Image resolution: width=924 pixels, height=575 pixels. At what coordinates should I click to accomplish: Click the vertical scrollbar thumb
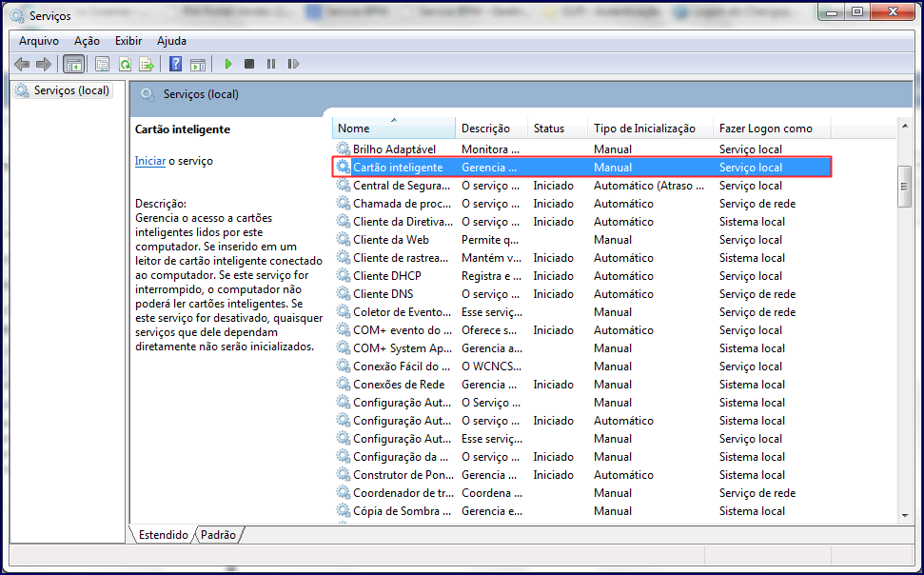pos(905,187)
